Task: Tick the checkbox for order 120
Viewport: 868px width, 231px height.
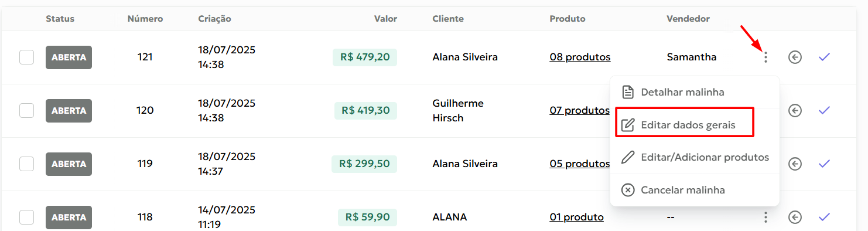Action: (26, 110)
